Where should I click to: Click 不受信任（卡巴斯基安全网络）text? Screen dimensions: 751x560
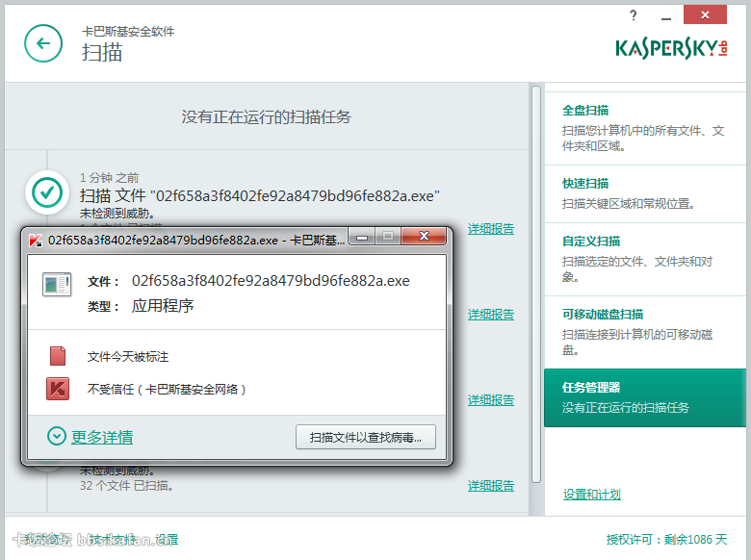click(x=167, y=389)
